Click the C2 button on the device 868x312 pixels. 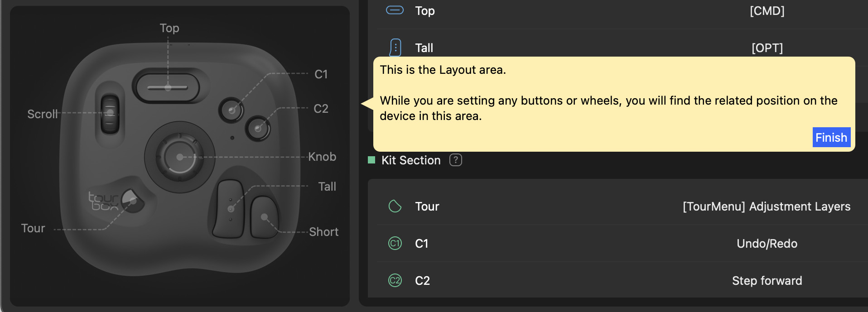[x=257, y=129]
